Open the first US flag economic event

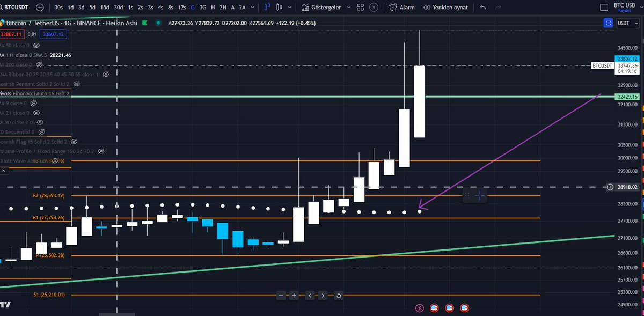click(435, 308)
